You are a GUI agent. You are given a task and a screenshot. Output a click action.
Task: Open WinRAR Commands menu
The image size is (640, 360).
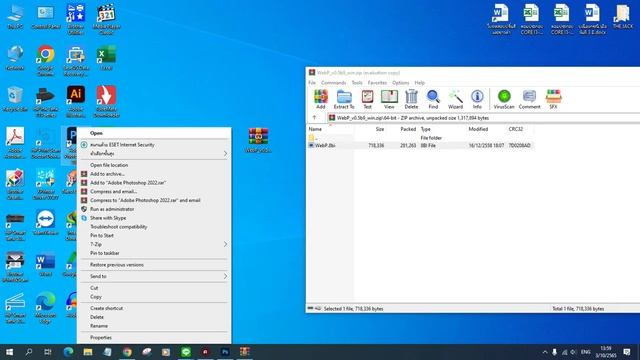point(333,82)
